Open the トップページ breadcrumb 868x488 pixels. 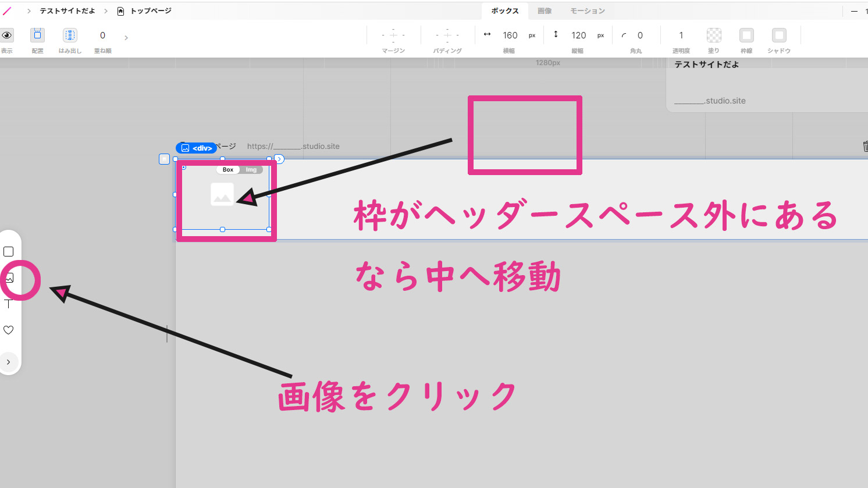tap(151, 11)
